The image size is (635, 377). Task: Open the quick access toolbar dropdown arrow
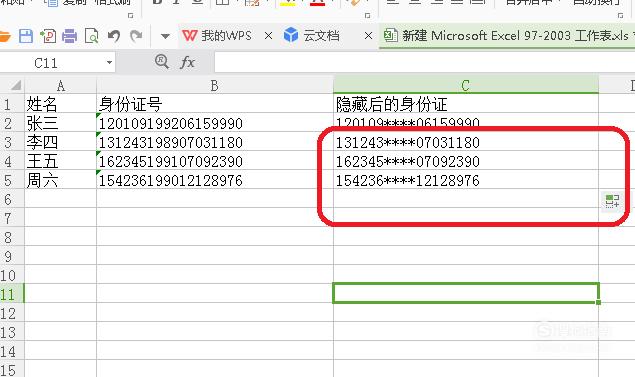[165, 36]
